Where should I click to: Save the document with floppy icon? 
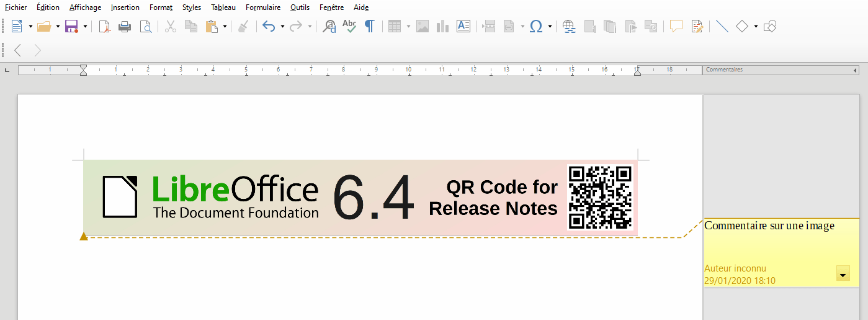coord(71,26)
